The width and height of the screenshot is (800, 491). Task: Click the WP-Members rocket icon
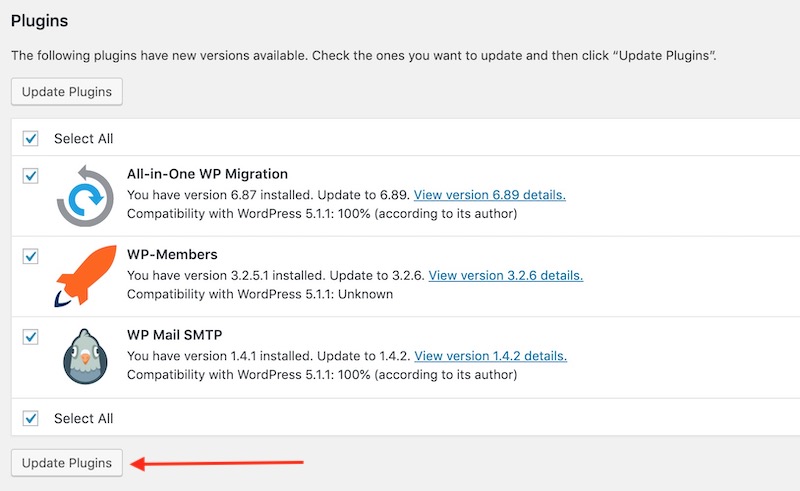[86, 276]
